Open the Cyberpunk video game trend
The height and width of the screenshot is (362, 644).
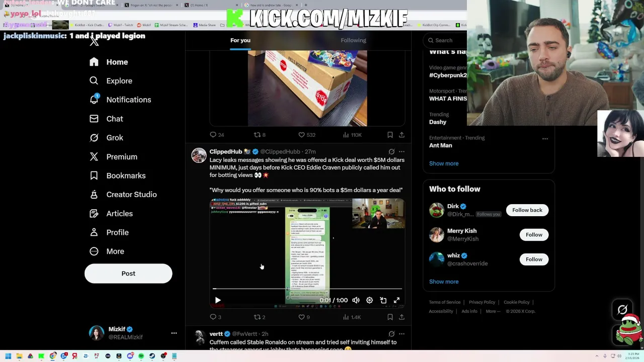click(x=448, y=75)
